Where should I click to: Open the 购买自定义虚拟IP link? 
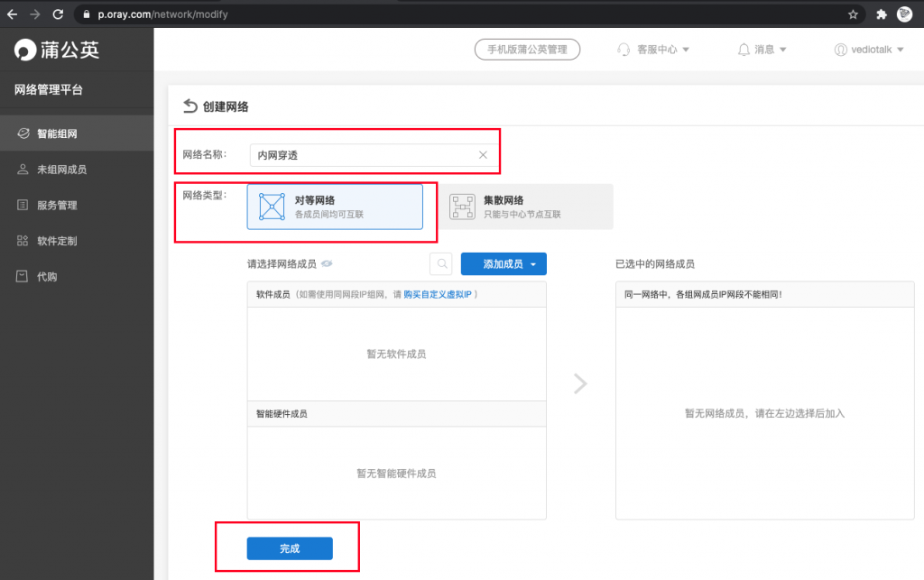(x=438, y=294)
